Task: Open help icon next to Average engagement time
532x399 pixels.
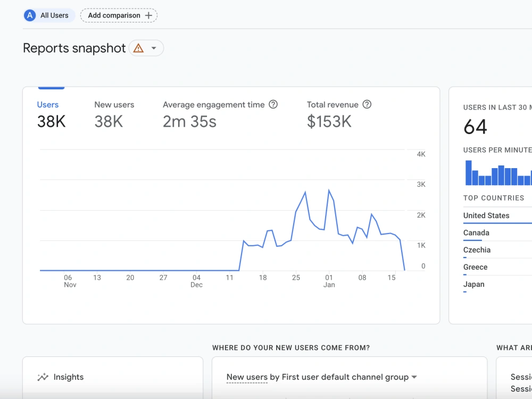Action: [x=273, y=104]
